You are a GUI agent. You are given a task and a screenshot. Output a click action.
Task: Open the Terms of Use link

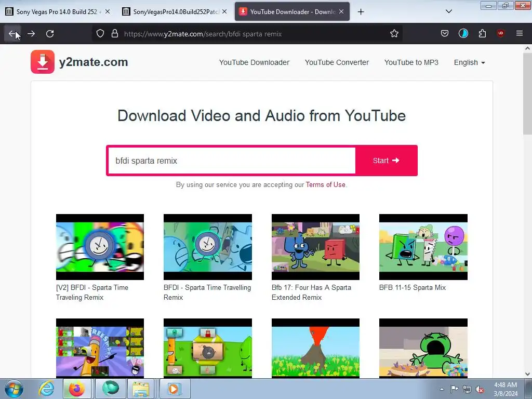(325, 184)
